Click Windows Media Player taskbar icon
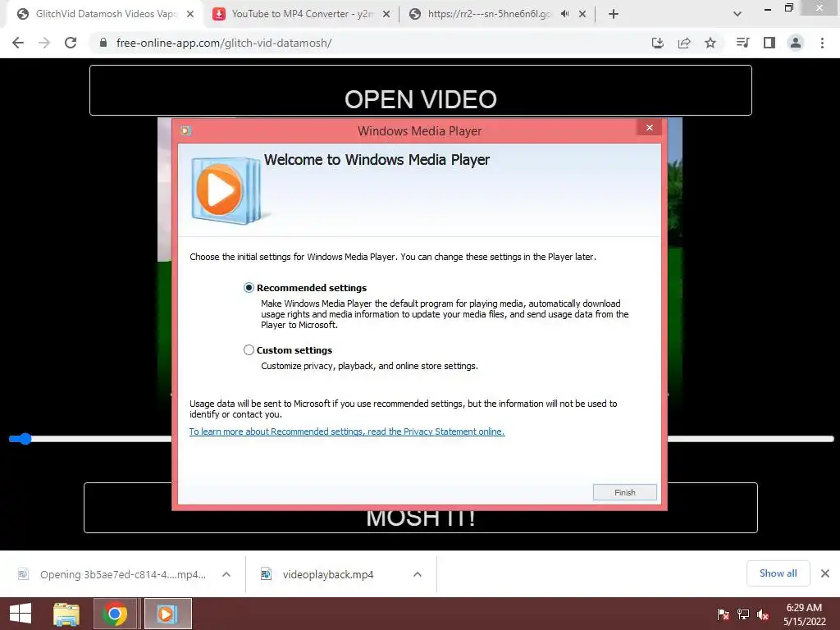 click(167, 614)
